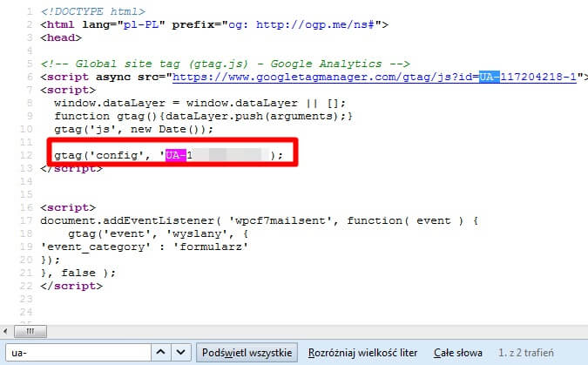Click the scroll left arrow
The image size is (588, 365).
pyautogui.click(x=5, y=331)
